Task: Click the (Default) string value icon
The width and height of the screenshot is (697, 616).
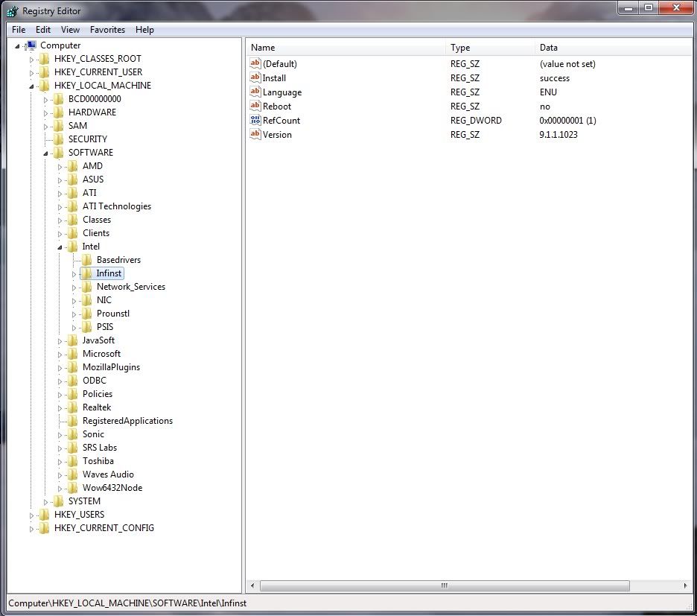Action: tap(255, 63)
